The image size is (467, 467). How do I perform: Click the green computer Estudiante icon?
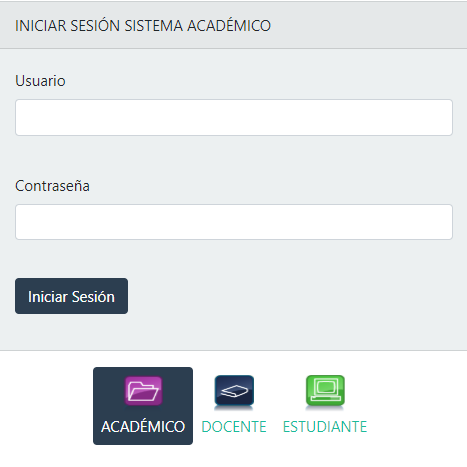tap(325, 391)
